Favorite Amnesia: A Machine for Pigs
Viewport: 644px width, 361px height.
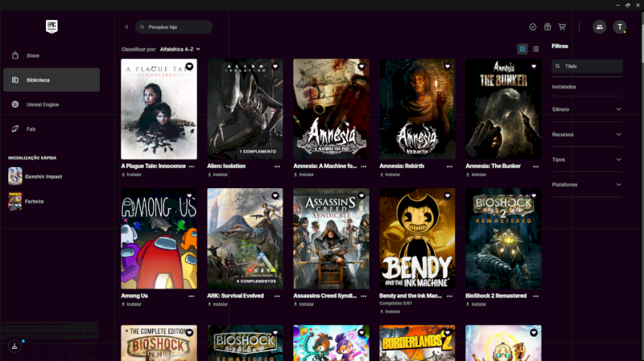pos(361,67)
